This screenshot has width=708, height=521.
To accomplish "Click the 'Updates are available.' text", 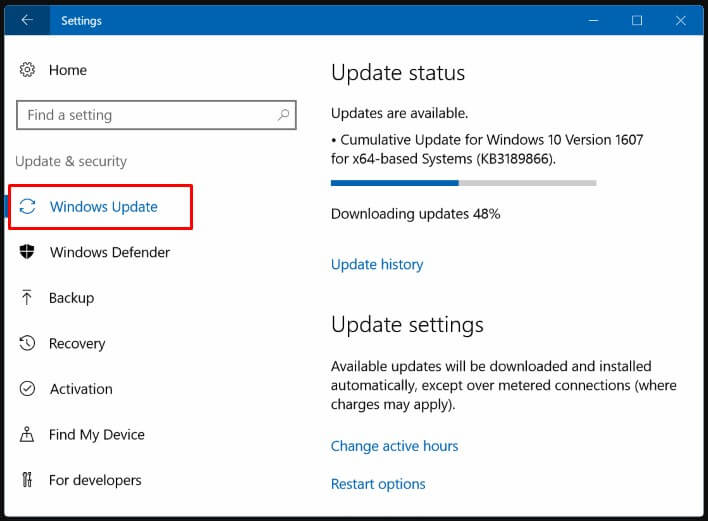I will point(399,113).
